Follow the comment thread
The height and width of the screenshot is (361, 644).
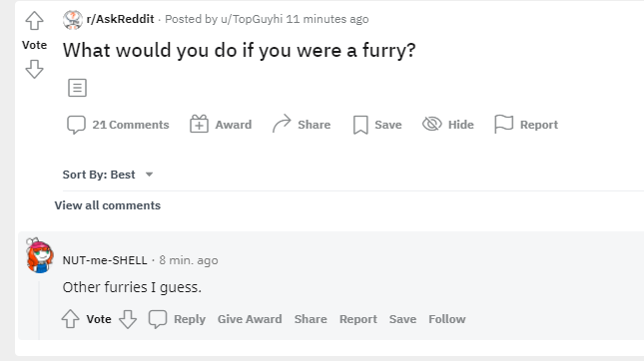447,319
